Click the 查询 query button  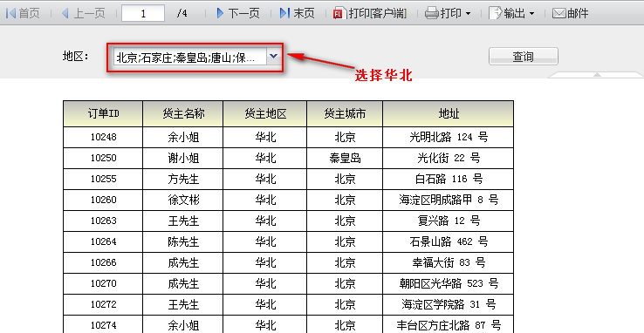[524, 57]
